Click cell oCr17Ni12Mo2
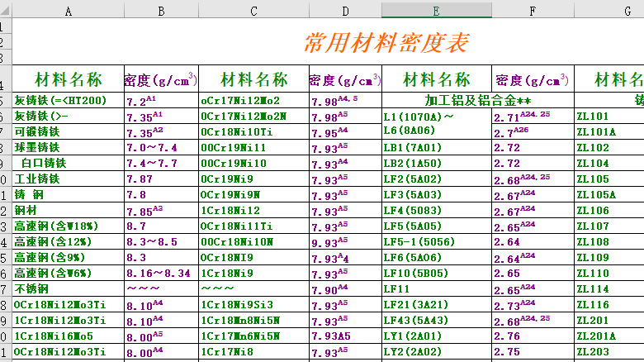The width and height of the screenshot is (644, 362). [253, 100]
